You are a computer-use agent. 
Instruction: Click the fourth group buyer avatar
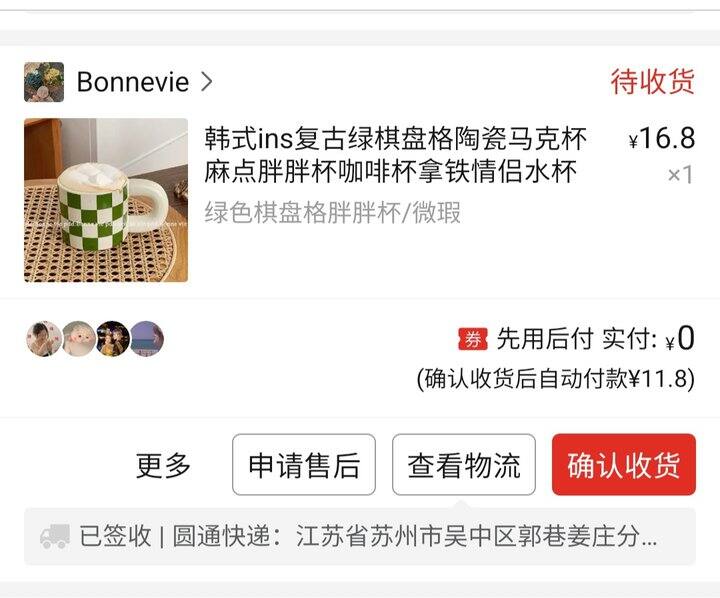click(x=147, y=338)
